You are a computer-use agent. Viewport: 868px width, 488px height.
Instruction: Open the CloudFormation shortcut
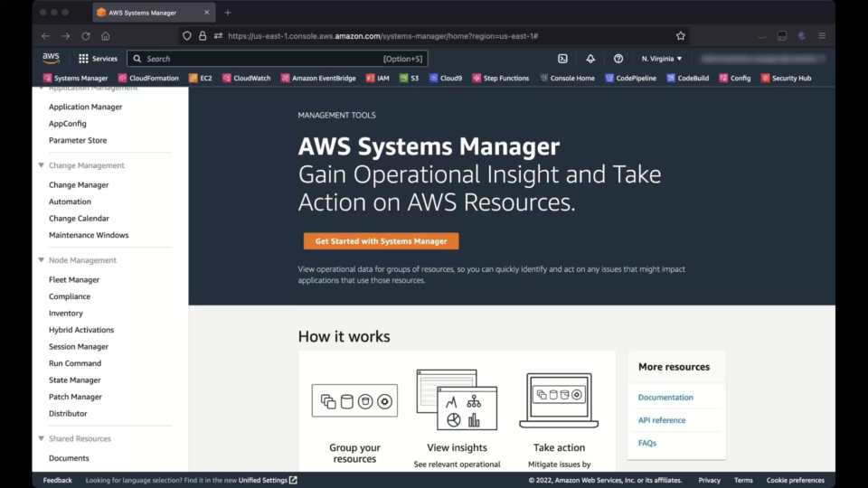[x=148, y=78]
